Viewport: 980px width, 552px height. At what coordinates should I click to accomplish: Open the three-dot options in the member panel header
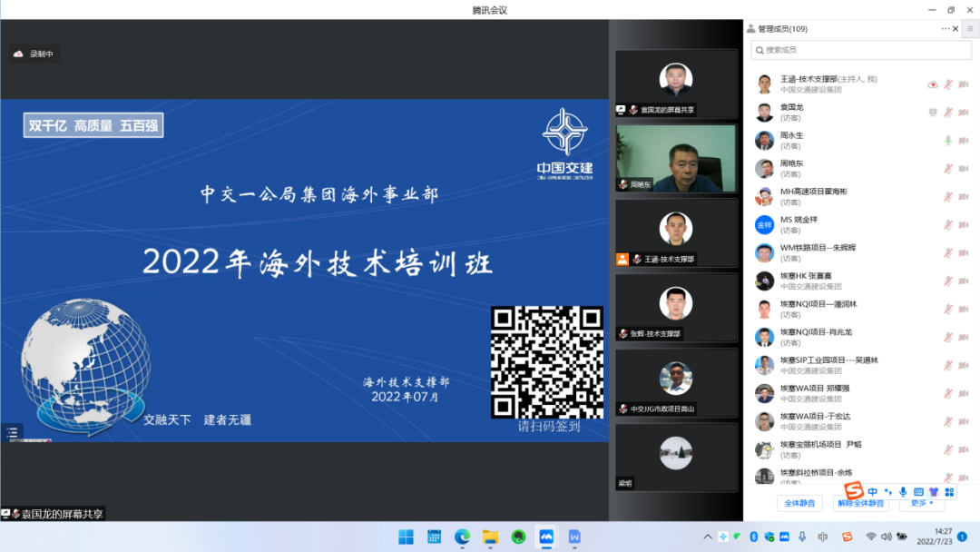(x=945, y=29)
